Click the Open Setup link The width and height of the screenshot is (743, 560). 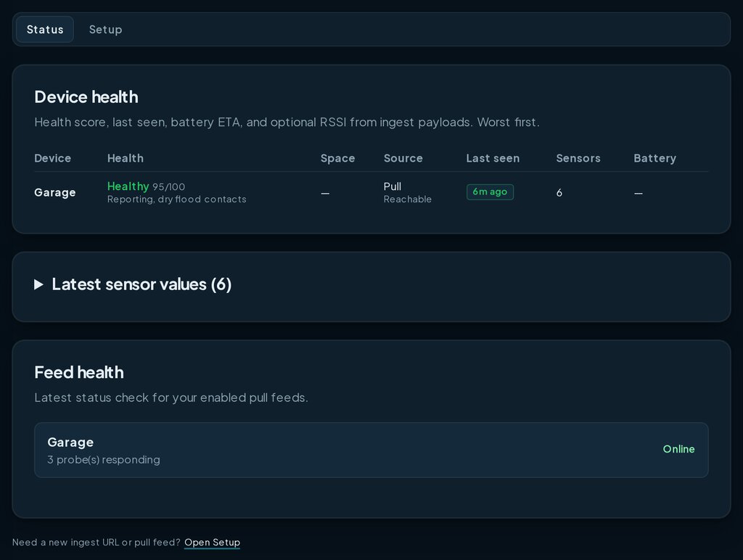click(x=213, y=542)
